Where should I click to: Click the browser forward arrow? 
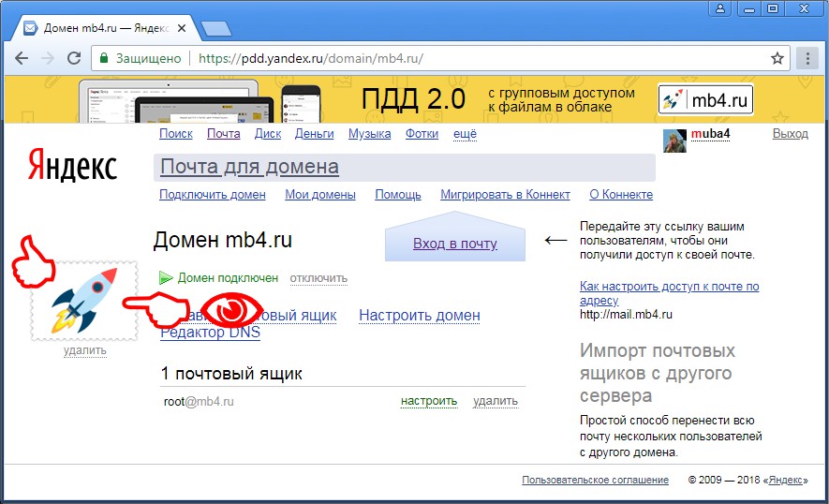coord(48,58)
